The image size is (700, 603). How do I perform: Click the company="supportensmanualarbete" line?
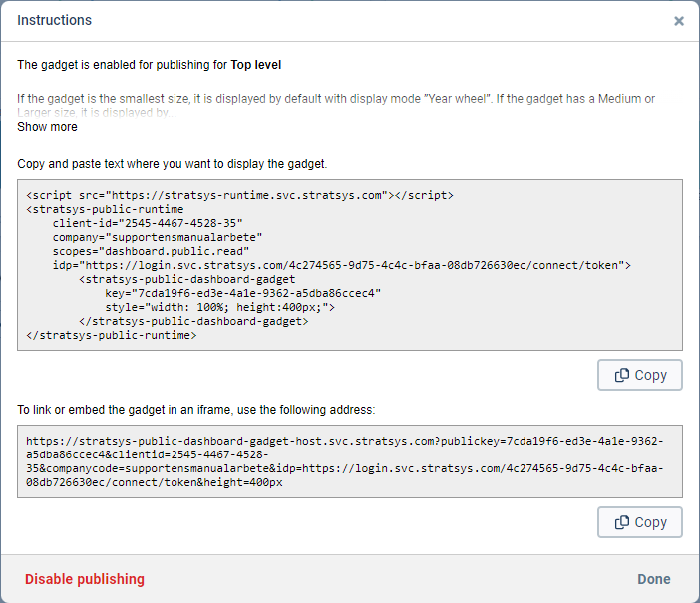pyautogui.click(x=157, y=238)
